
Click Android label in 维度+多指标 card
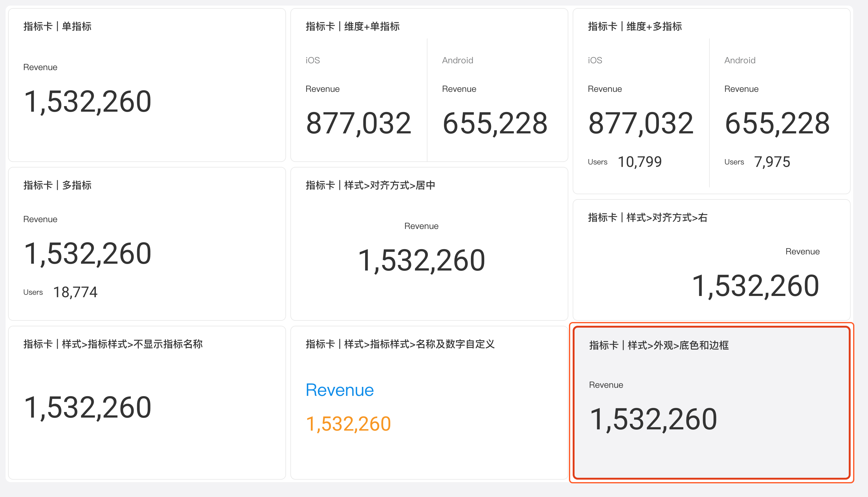coord(740,60)
